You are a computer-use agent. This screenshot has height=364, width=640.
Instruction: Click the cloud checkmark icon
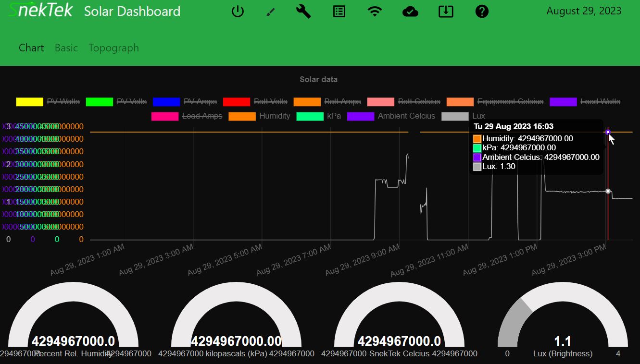410,12
